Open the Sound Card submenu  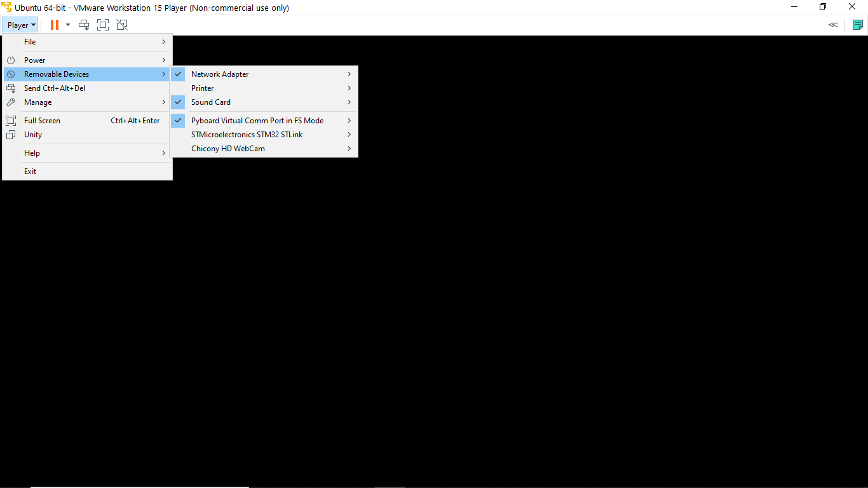click(264, 102)
